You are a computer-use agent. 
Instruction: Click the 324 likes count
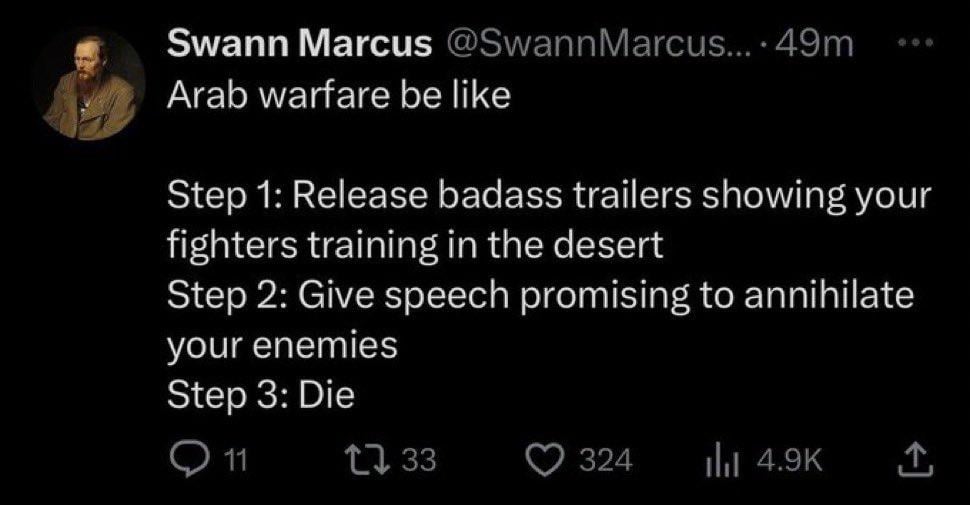point(606,462)
